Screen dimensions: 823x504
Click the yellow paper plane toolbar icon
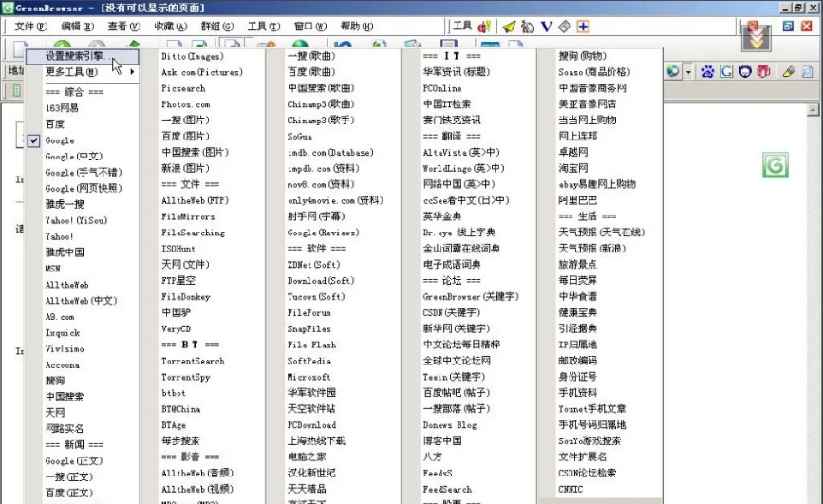click(509, 27)
